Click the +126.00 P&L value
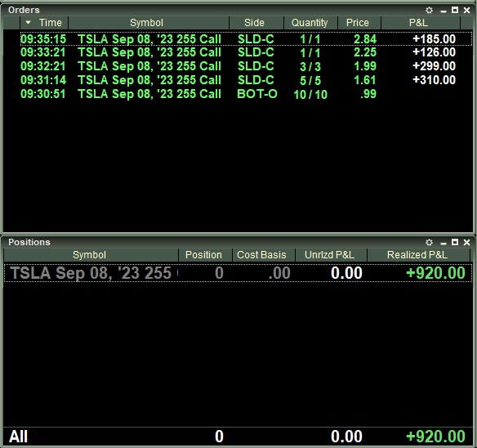This screenshot has height=448, width=477. click(434, 52)
